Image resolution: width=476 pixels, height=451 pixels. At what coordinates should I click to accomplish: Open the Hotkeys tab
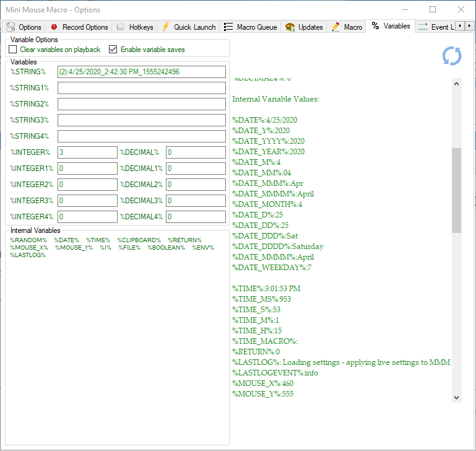134,27
